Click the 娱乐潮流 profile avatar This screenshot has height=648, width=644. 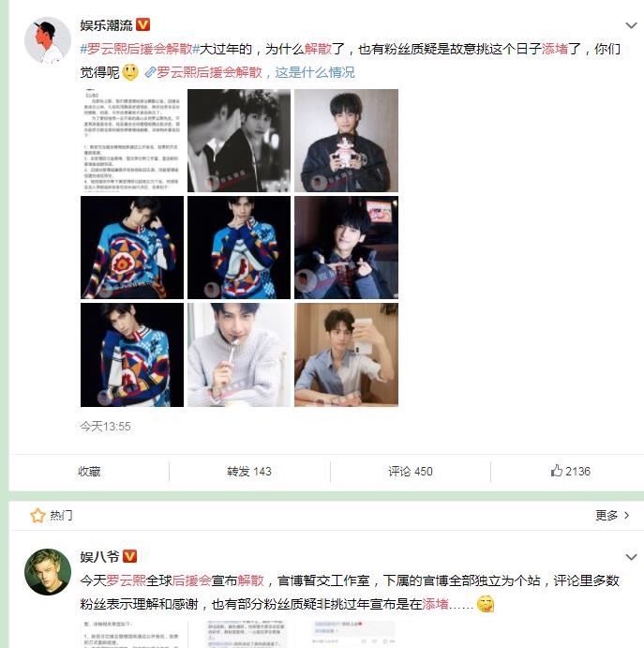pos(48,40)
